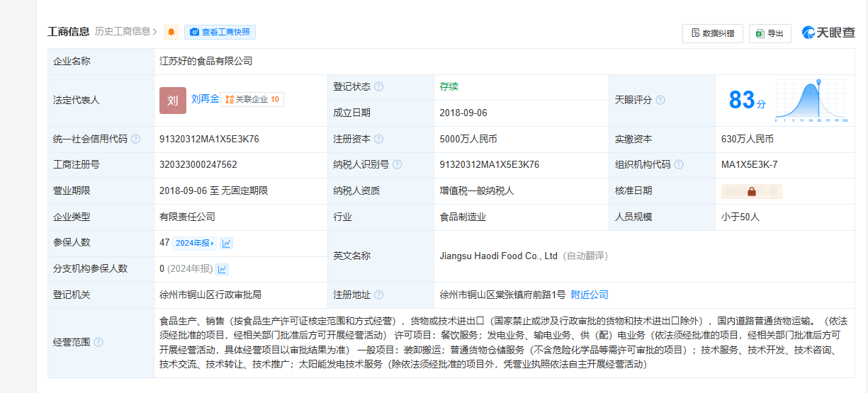Viewport: 868px width, 393px height.
Task: Open the 查看工商快照 snapshot button
Action: (220, 32)
